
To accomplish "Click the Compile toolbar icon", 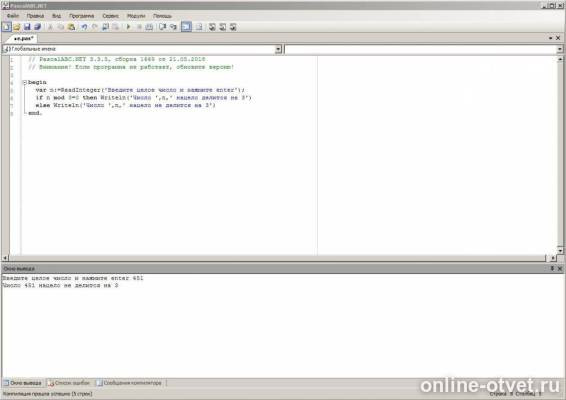I will [x=149, y=27].
